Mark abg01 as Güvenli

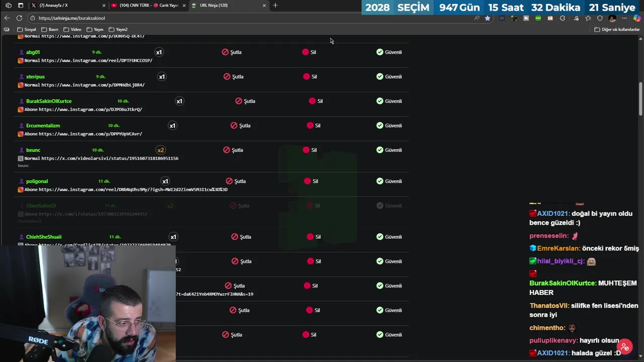click(389, 52)
